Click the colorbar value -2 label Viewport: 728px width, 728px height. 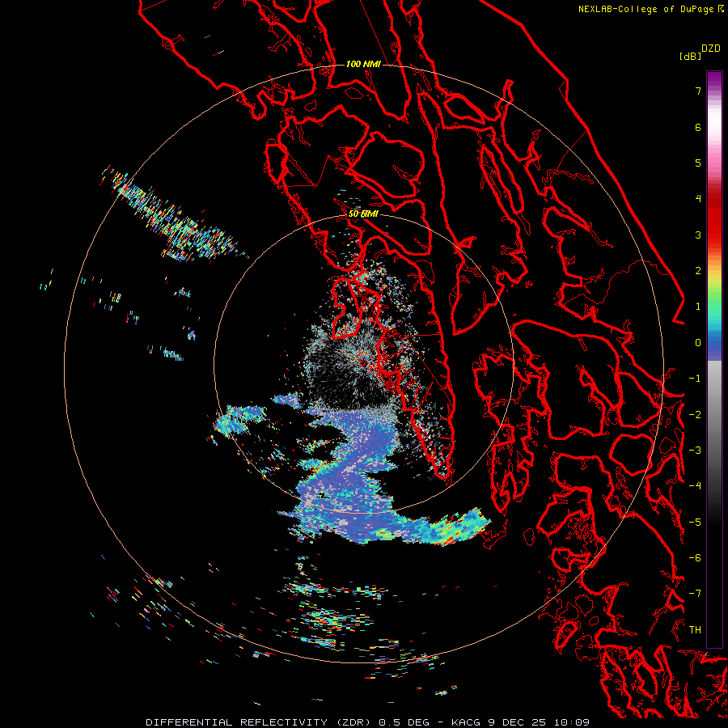(695, 414)
